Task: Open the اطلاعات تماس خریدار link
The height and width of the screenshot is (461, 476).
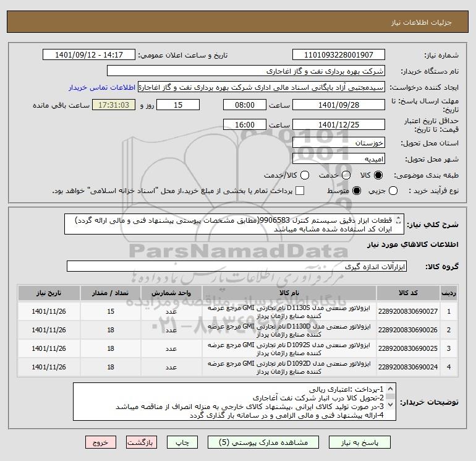Action: coord(102,87)
